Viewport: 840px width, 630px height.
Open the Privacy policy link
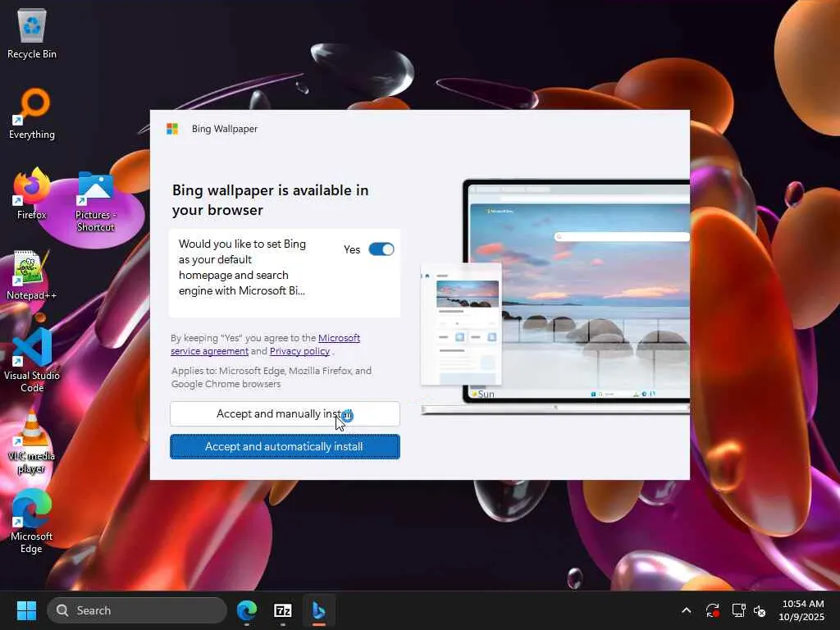coord(299,351)
